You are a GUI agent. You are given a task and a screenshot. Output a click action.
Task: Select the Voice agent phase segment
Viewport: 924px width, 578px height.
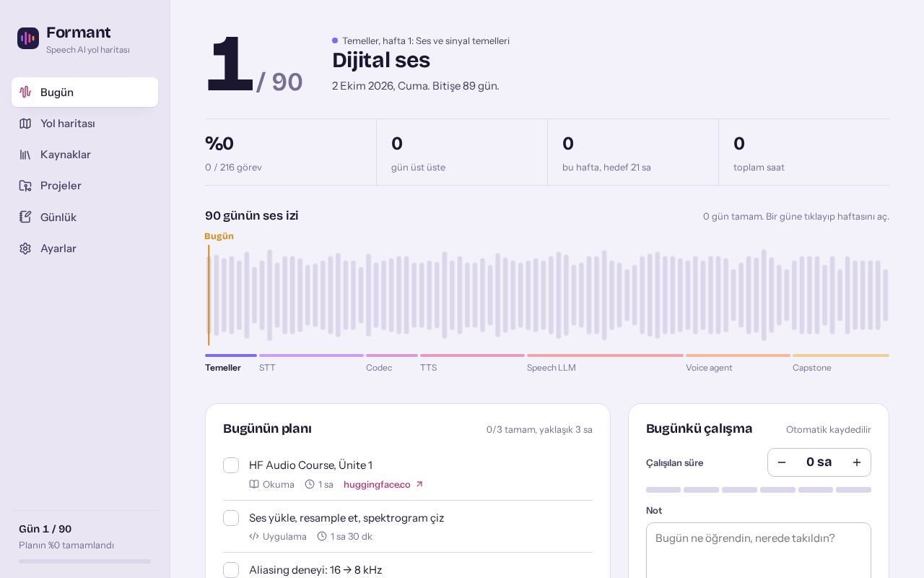(x=738, y=362)
